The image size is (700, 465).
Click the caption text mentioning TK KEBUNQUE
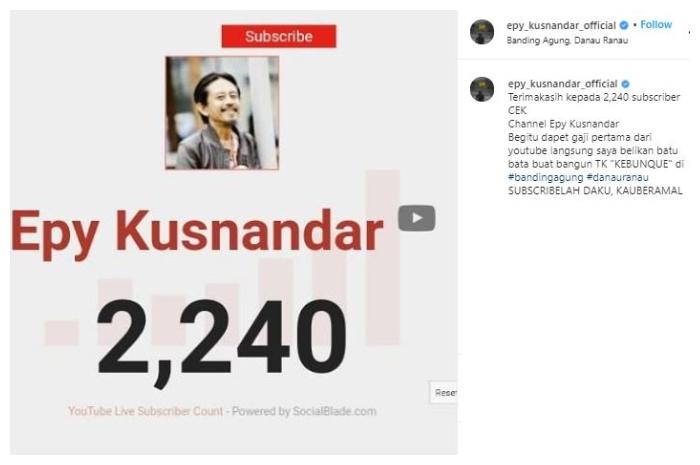[596, 164]
